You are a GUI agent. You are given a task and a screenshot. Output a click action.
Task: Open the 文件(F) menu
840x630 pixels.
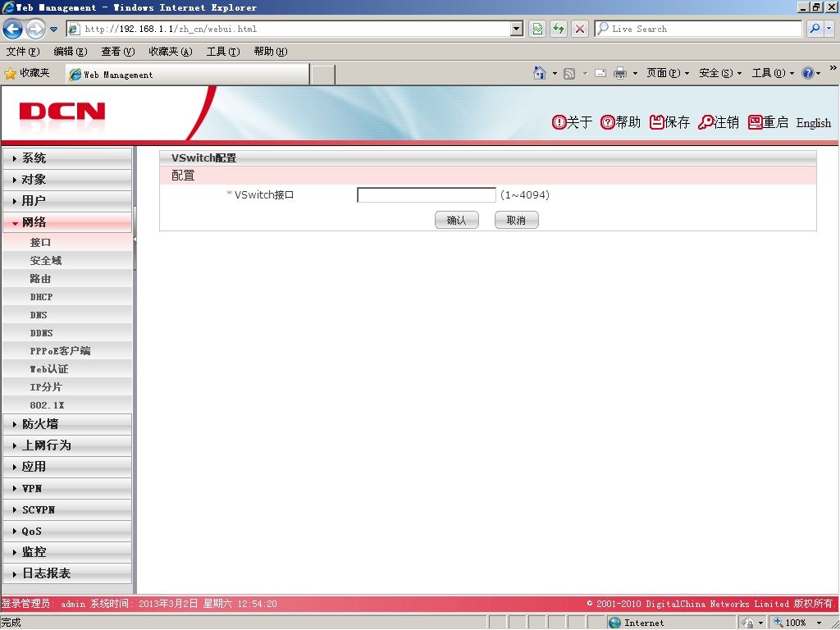(22, 52)
